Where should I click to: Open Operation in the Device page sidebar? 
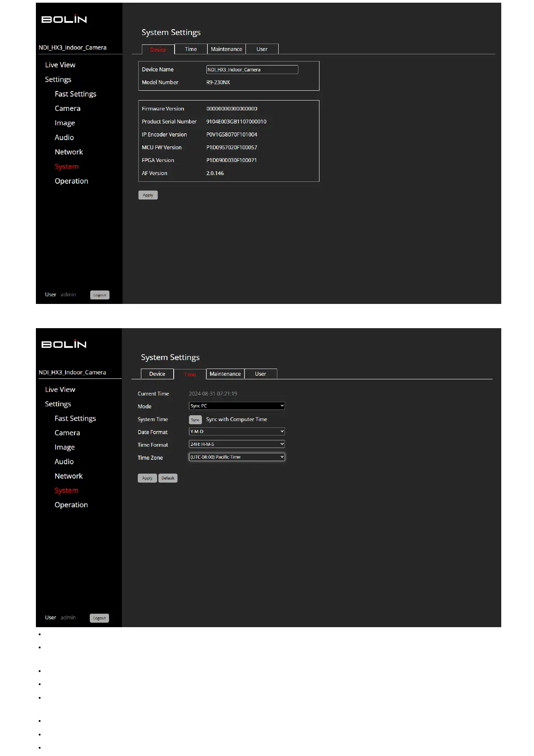point(71,181)
